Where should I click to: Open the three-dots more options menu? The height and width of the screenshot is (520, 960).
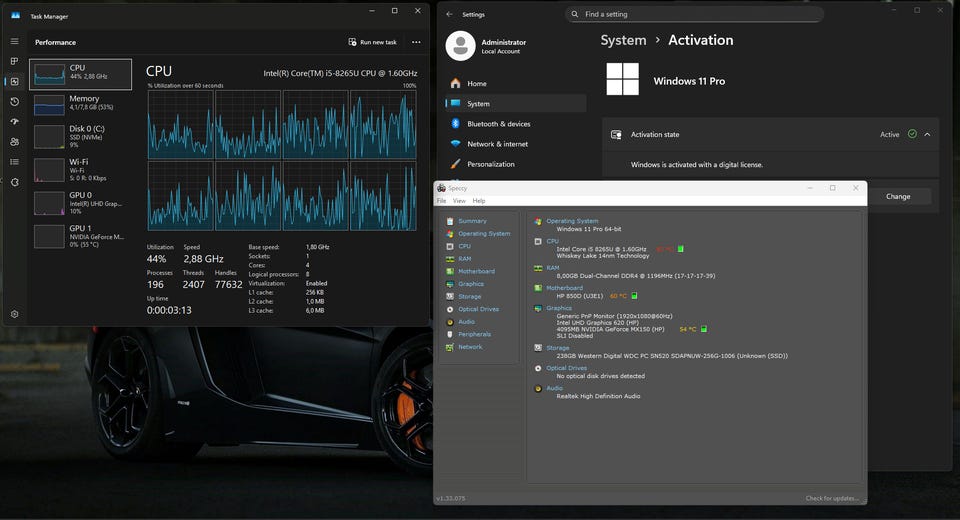point(416,42)
